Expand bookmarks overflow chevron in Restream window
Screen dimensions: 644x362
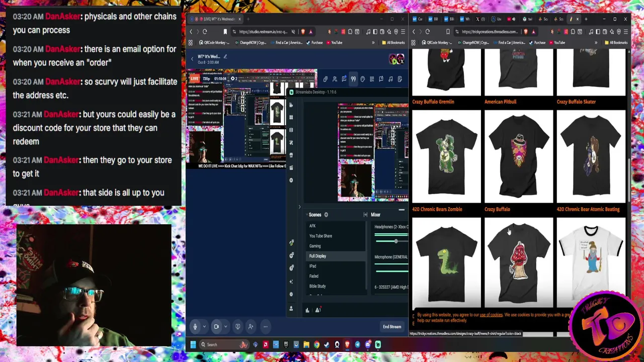point(373,43)
